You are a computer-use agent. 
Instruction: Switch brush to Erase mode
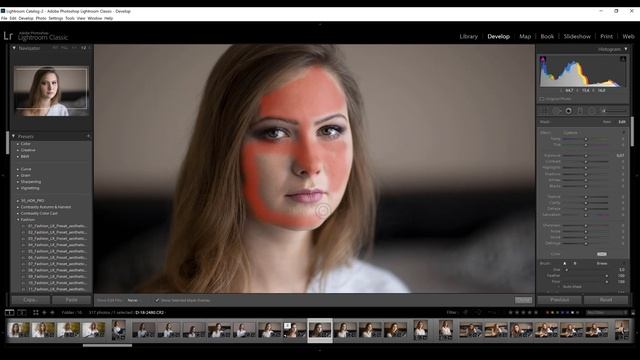point(602,264)
